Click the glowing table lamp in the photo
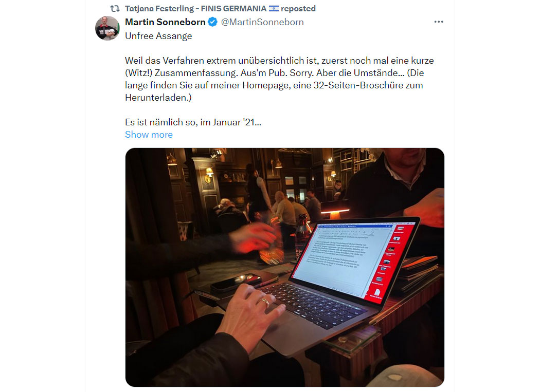This screenshot has height=392, width=540. click(335, 209)
